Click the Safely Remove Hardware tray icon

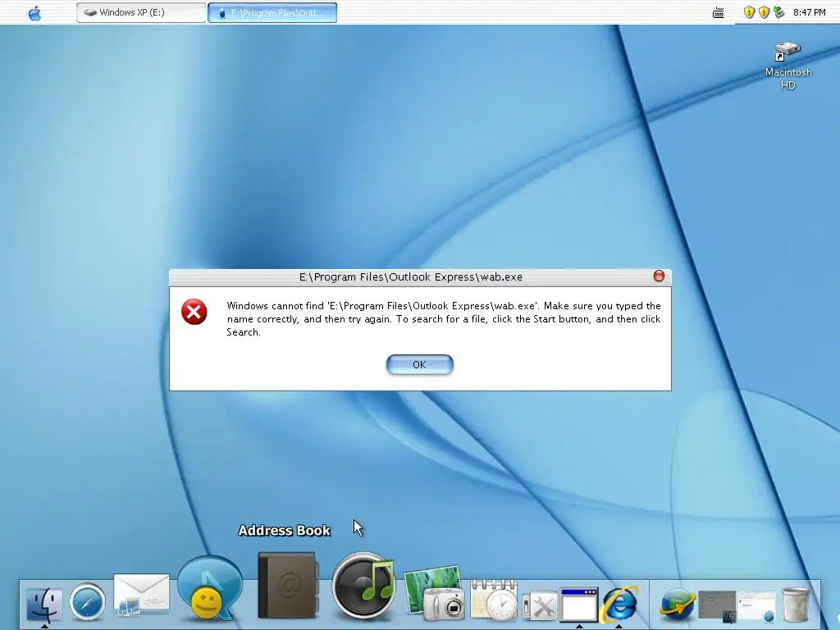(x=779, y=12)
